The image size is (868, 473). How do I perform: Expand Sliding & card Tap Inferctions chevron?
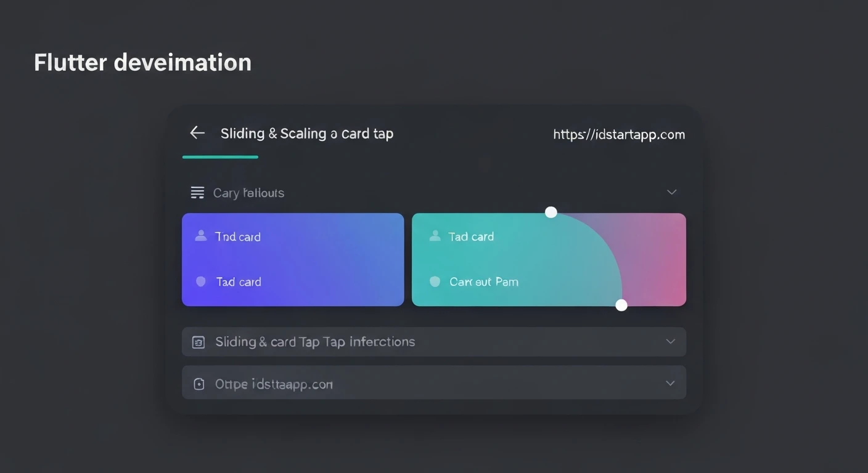pos(670,342)
